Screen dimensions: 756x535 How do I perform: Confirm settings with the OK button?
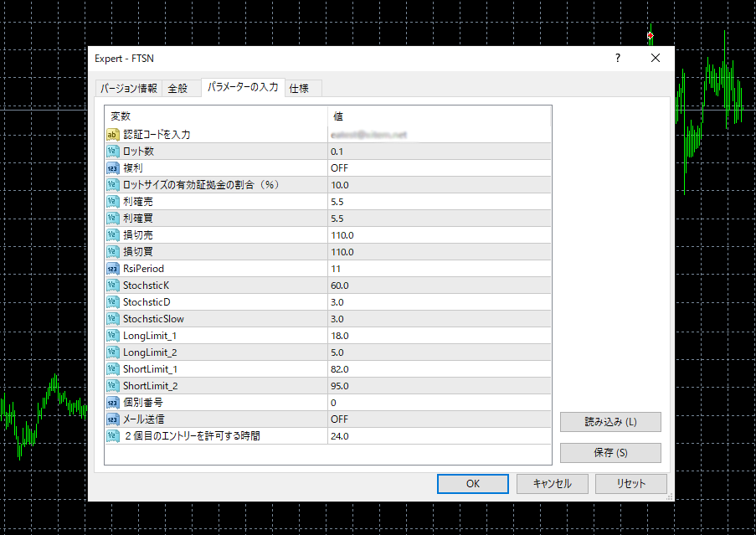[x=472, y=484]
